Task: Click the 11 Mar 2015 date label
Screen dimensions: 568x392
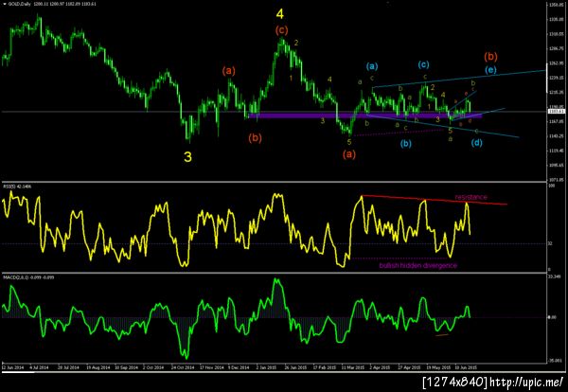Action: click(352, 367)
